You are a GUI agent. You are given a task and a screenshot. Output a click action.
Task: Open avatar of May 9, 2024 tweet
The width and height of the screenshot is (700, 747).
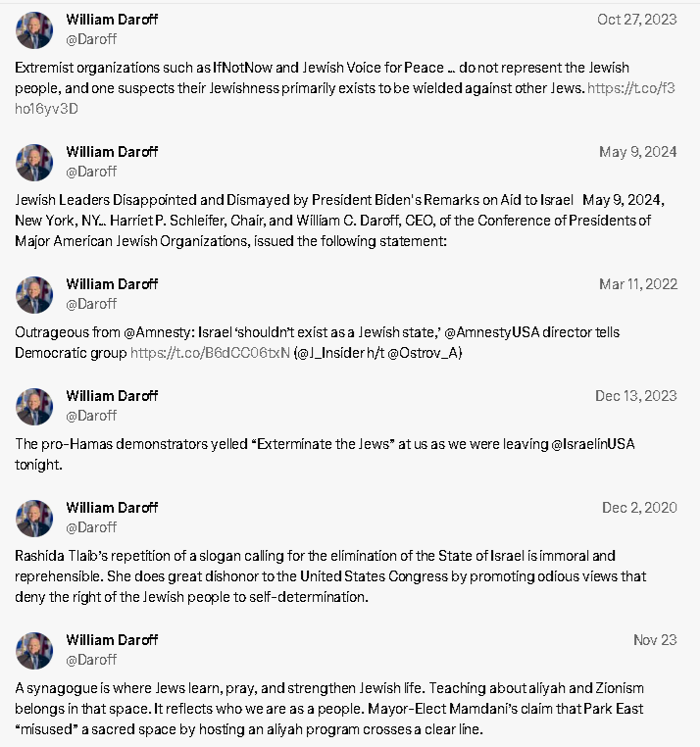point(34,163)
